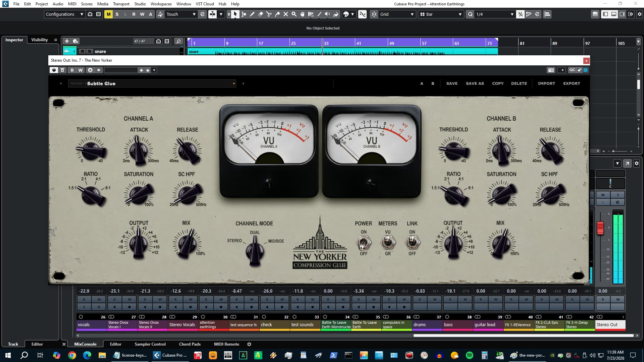Toggle left zone visibility icon

click(x=605, y=14)
